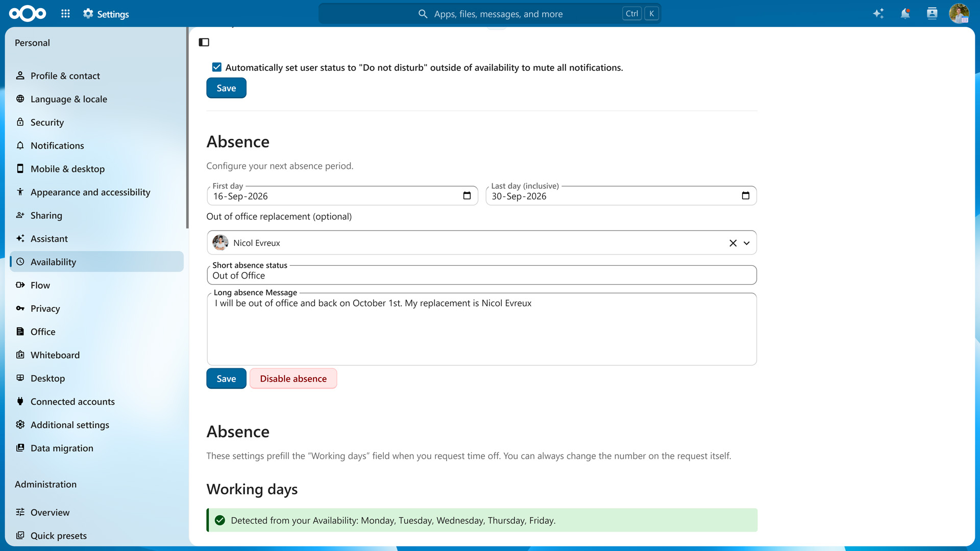Uncheck the Do not disturb auto-status checkbox
The width and height of the screenshot is (980, 551).
(x=217, y=67)
